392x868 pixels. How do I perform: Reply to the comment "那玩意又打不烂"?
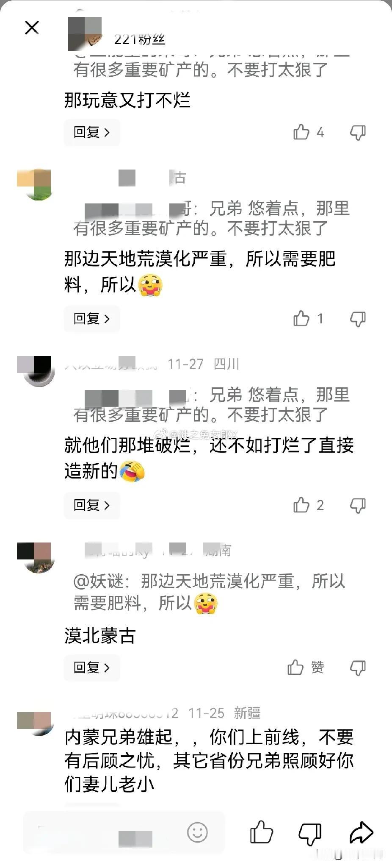92,132
